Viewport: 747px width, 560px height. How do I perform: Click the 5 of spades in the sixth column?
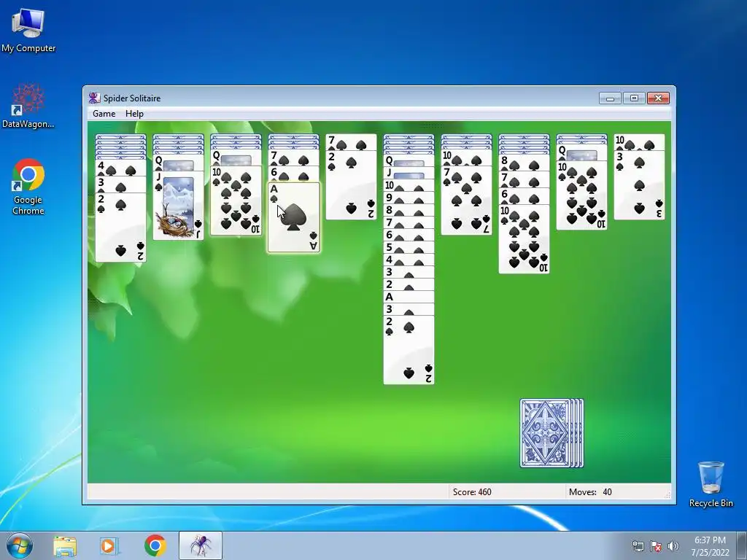(x=409, y=247)
